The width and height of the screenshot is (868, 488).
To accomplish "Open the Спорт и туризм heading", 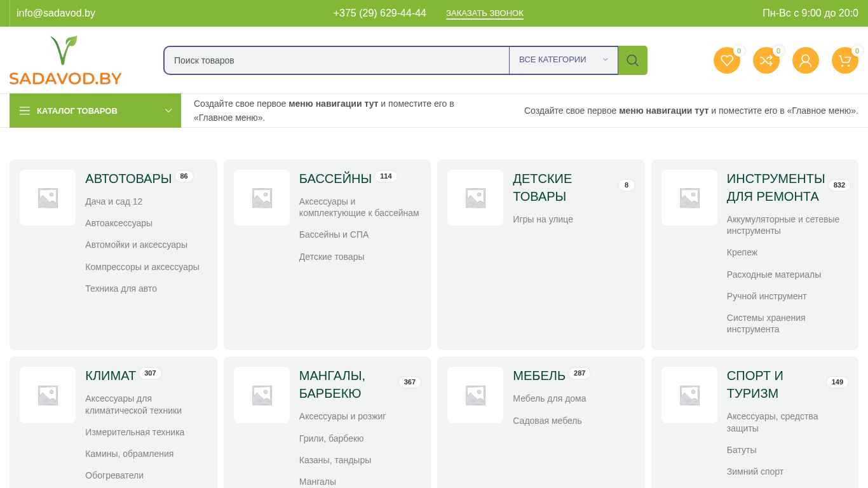I will [x=755, y=384].
